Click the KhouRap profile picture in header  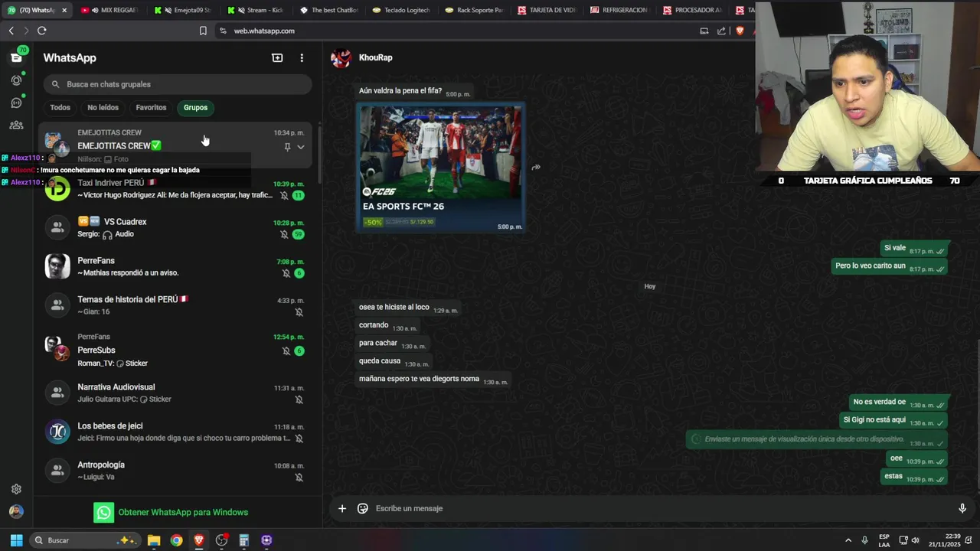coord(341,58)
